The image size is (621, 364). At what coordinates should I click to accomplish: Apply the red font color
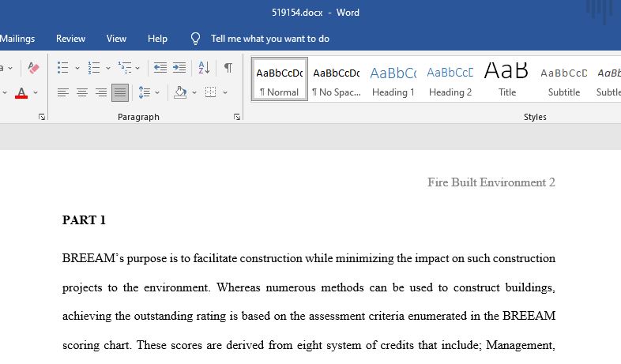21,92
